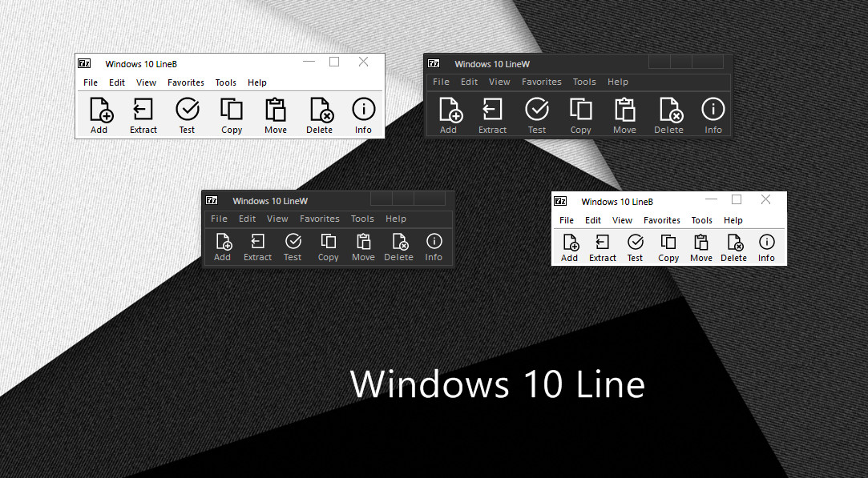868x478 pixels.
Task: Open Favorites menu in large light LineB window
Action: [186, 82]
